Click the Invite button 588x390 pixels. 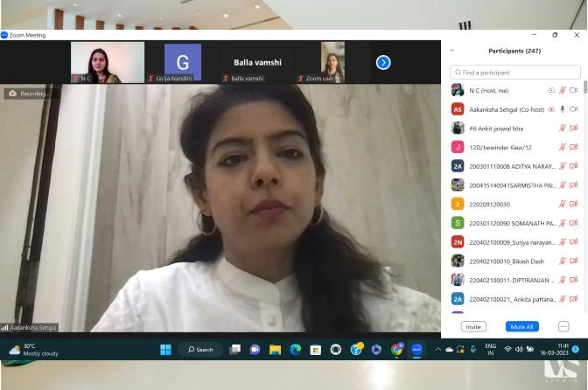point(473,326)
